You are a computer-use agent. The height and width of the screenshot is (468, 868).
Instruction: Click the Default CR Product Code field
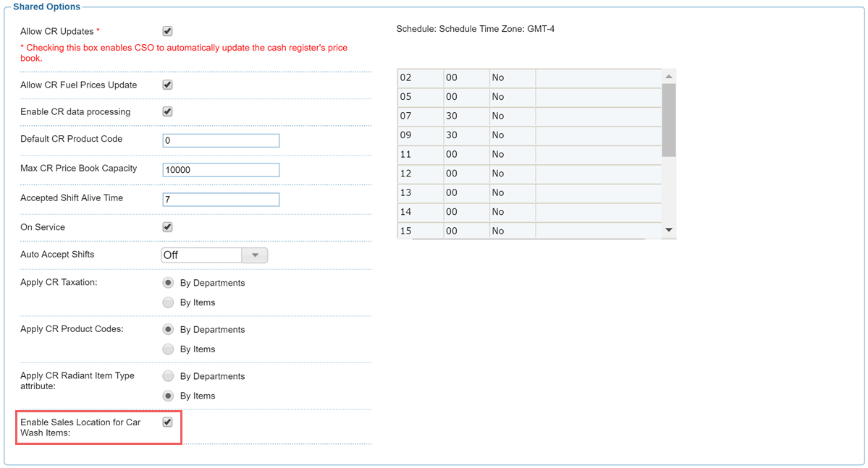(221, 140)
